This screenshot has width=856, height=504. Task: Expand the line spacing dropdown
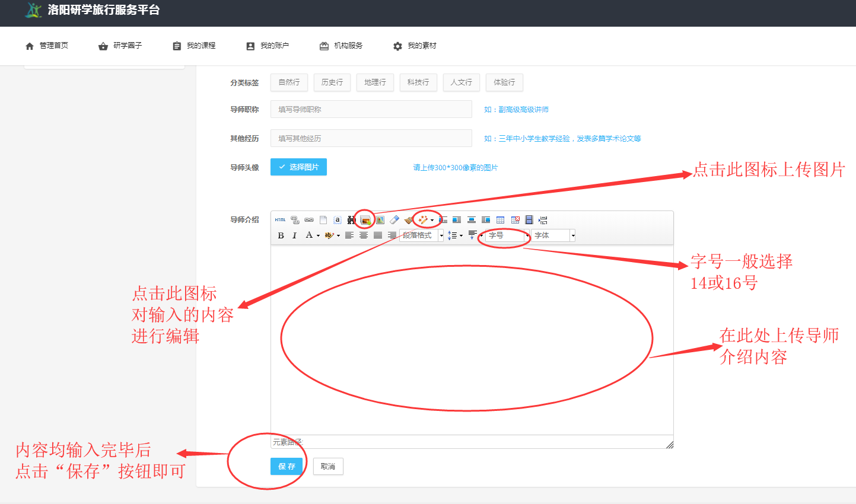point(461,236)
